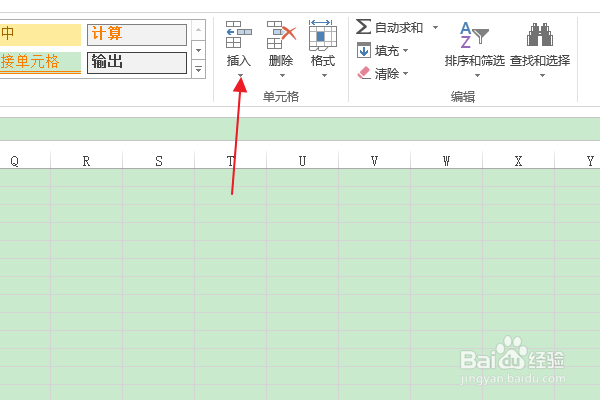600x400 pixels.
Task: Select column R header
Action: click(86, 161)
